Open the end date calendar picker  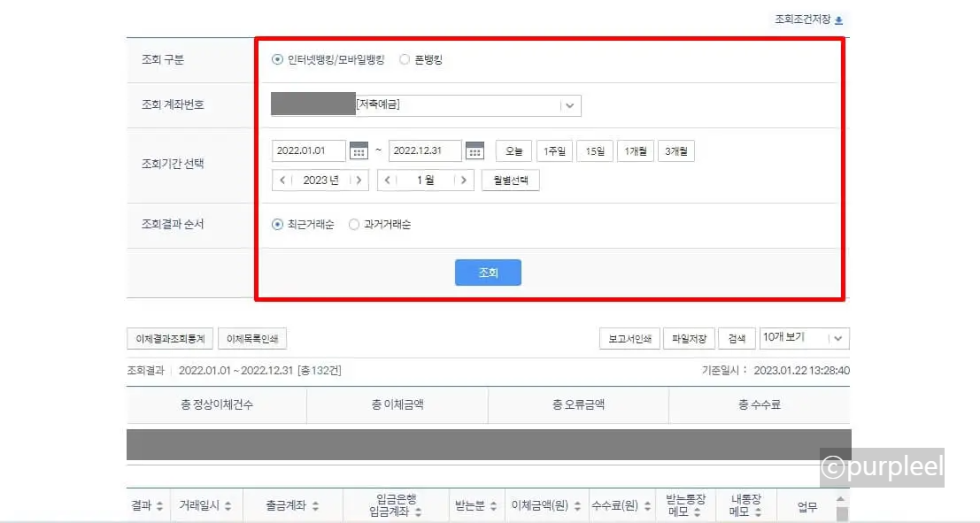point(475,150)
